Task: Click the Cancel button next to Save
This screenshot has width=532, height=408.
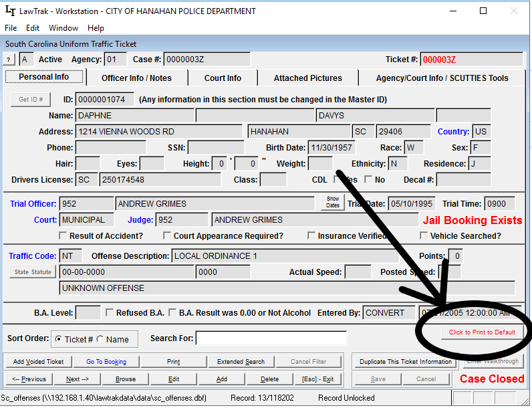Action: (426, 379)
